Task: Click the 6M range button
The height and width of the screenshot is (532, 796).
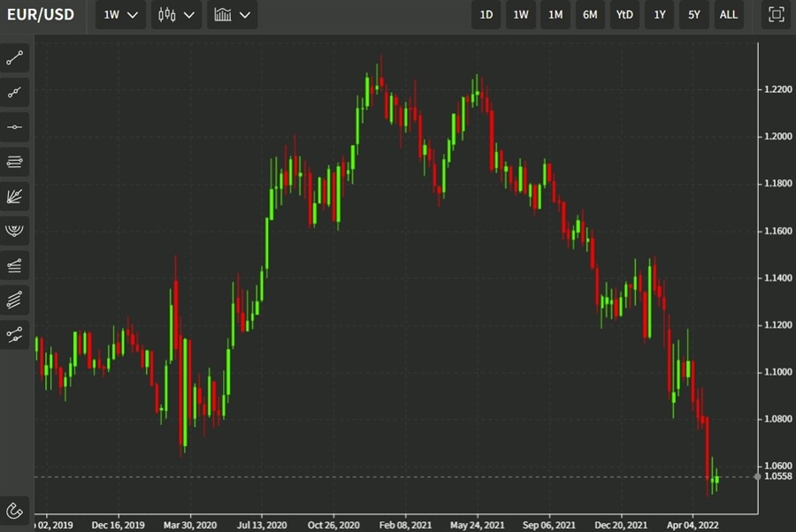Action: click(x=590, y=14)
